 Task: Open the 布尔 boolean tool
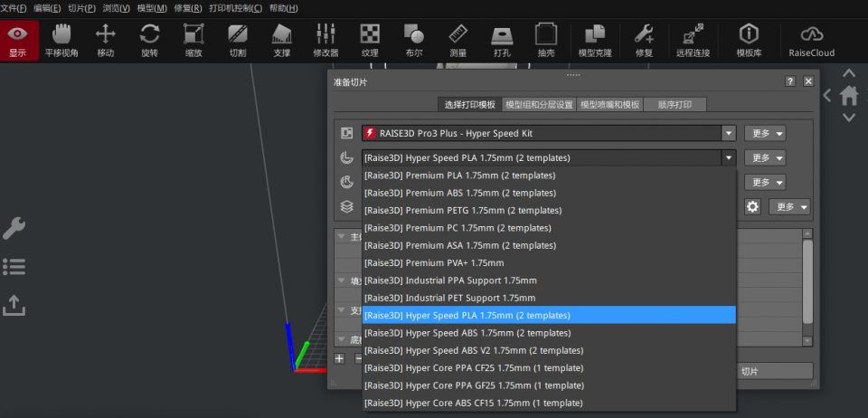tap(413, 41)
